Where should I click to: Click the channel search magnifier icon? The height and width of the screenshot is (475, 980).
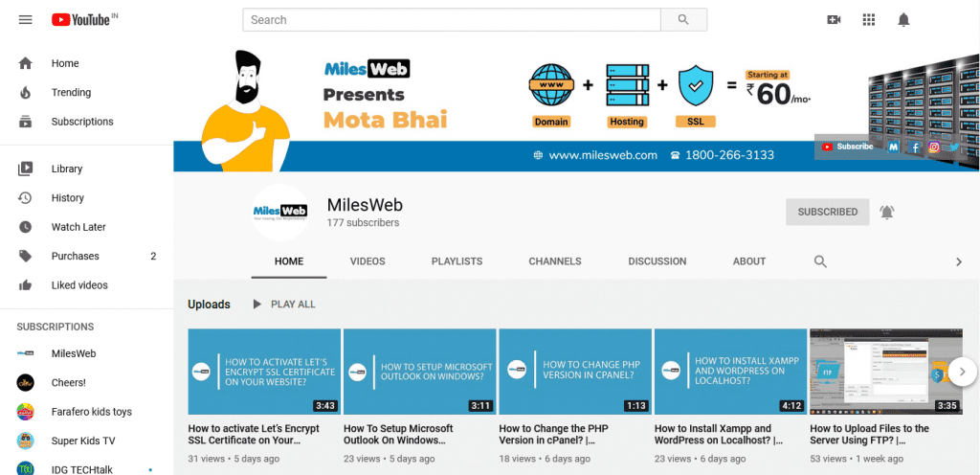[x=820, y=261]
